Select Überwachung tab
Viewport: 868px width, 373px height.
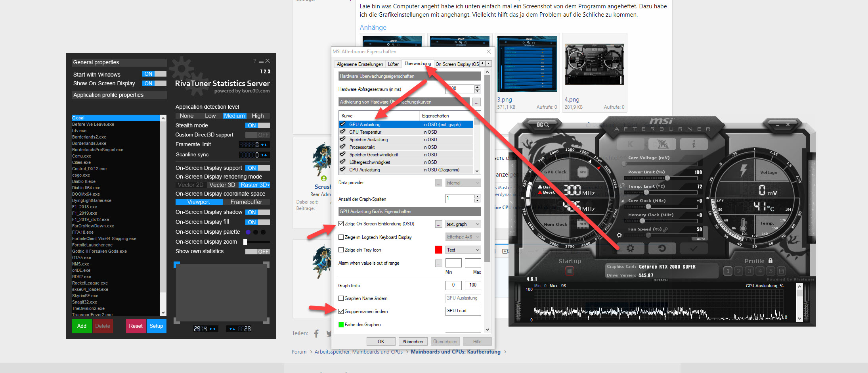418,63
